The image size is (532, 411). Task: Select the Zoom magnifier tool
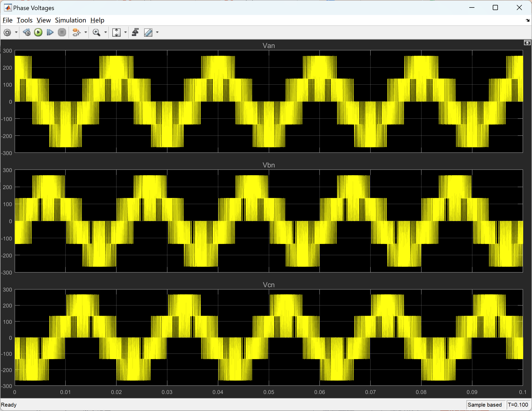(x=96, y=33)
